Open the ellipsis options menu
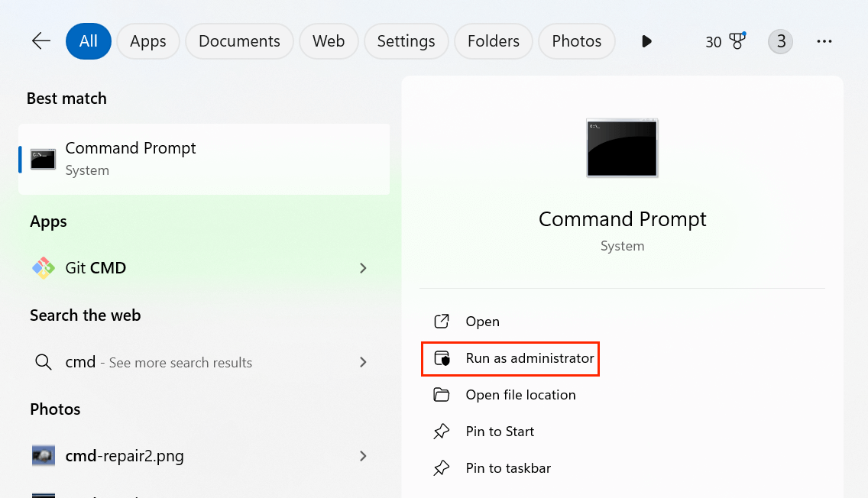 point(824,41)
